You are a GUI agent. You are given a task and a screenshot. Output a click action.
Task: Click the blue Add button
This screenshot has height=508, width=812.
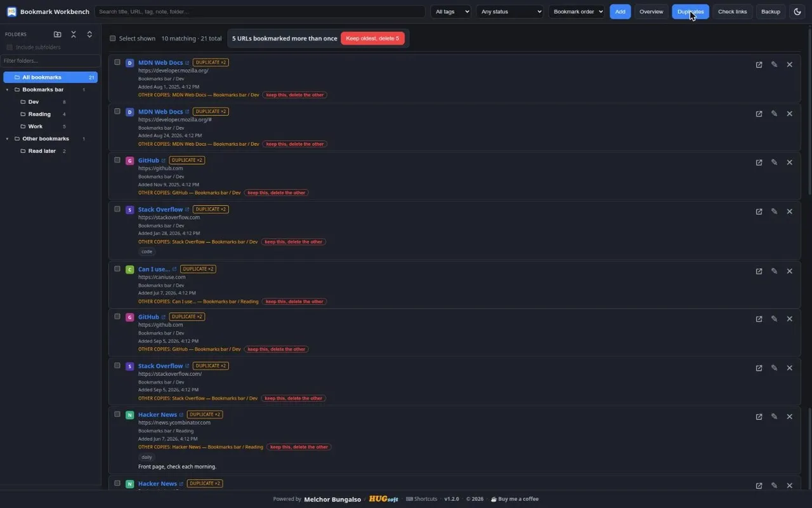click(x=620, y=11)
